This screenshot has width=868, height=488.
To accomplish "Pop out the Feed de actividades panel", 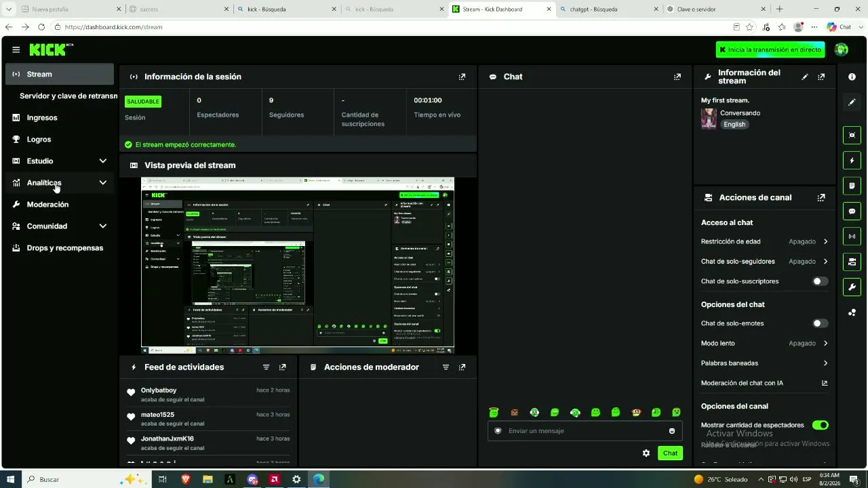I will [282, 367].
